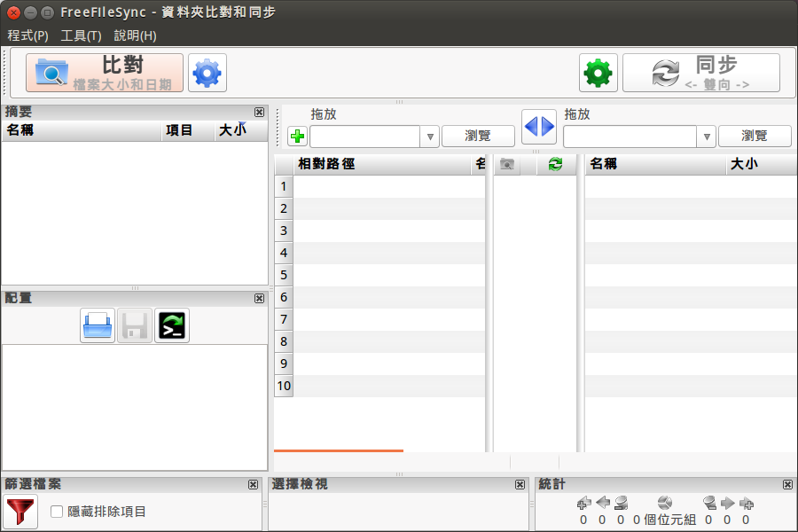Sort by 名稱 column in 摘要
Screen dimensions: 798x532
82,130
